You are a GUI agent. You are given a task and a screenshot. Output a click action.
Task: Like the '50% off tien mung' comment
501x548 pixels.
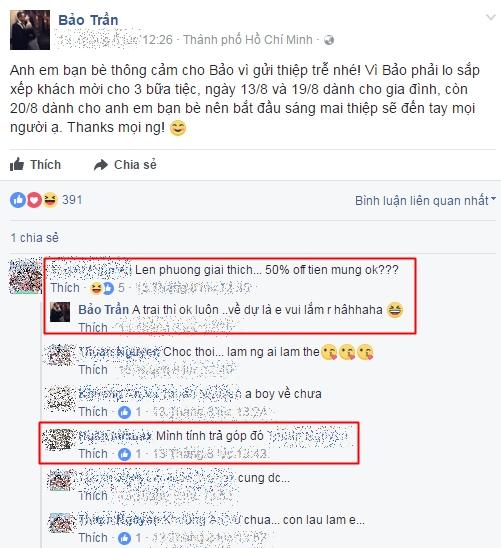click(x=65, y=288)
